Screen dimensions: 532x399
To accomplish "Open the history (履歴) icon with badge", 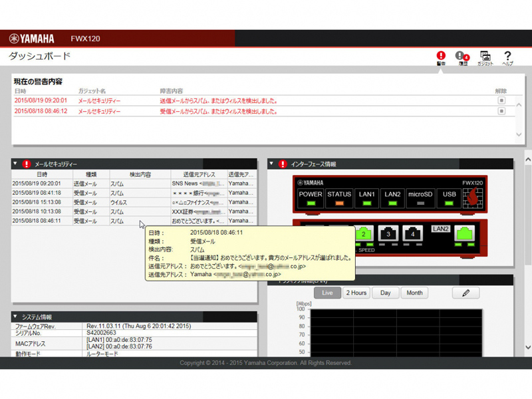I will [463, 58].
